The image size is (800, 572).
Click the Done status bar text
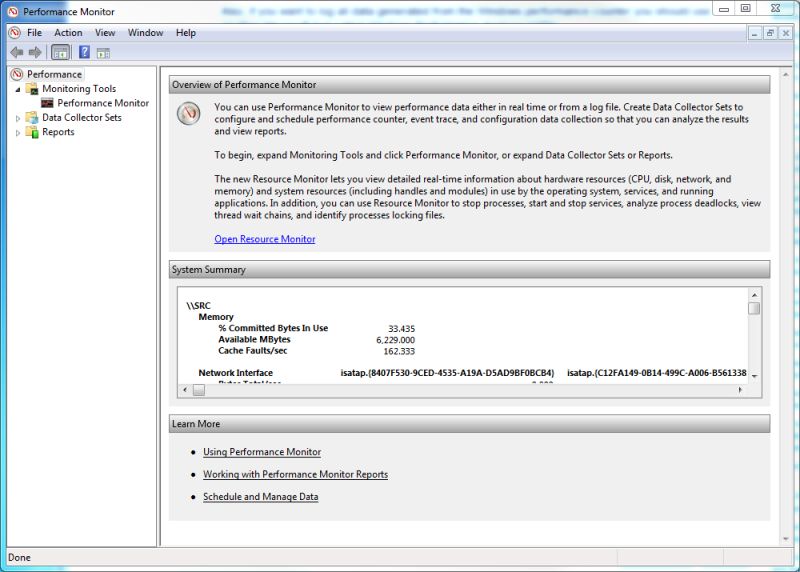tap(19, 557)
